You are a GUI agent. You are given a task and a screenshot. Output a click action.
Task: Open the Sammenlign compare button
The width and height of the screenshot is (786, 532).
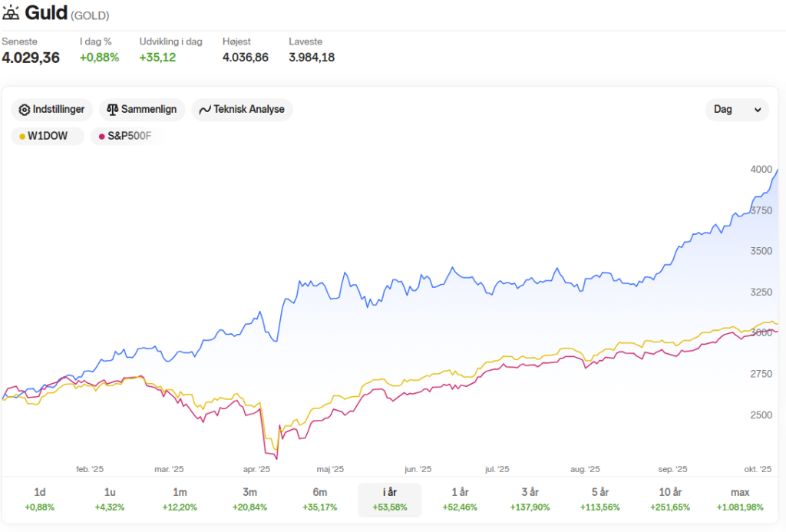coord(142,109)
